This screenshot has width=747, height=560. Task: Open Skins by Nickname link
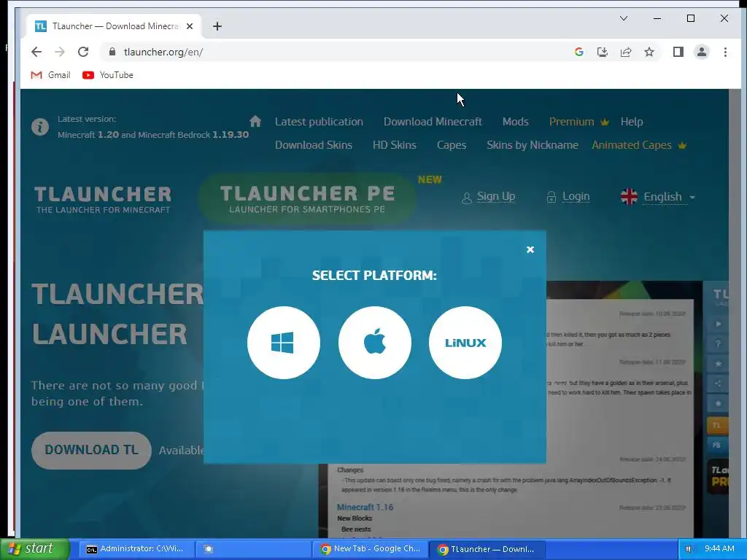pyautogui.click(x=532, y=145)
